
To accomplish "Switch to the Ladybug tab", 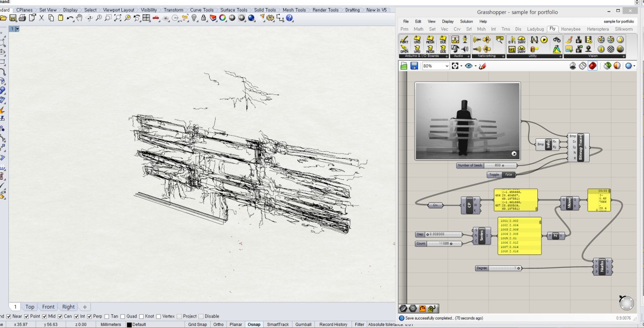I will click(535, 29).
